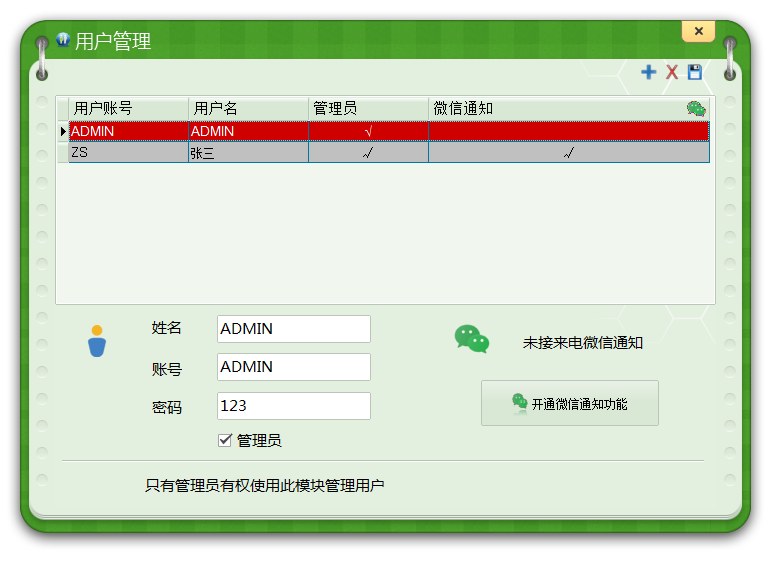The width and height of the screenshot is (771, 563).
Task: Close the 用户管理 window
Action: pos(698,31)
